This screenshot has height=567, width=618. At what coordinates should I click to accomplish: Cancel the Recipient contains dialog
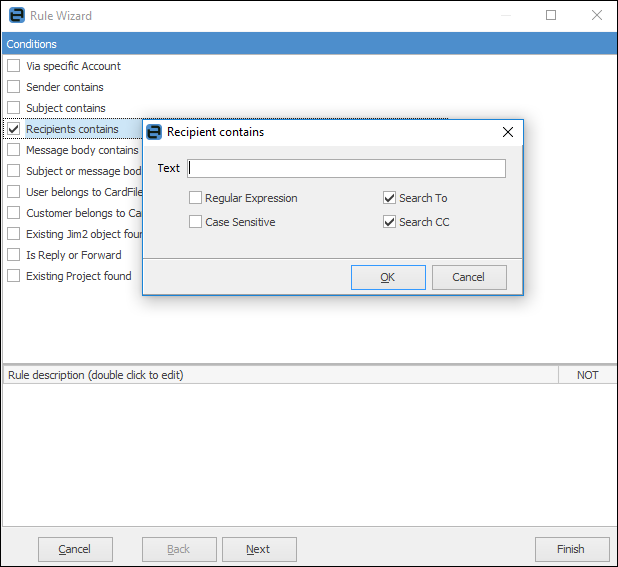(468, 277)
